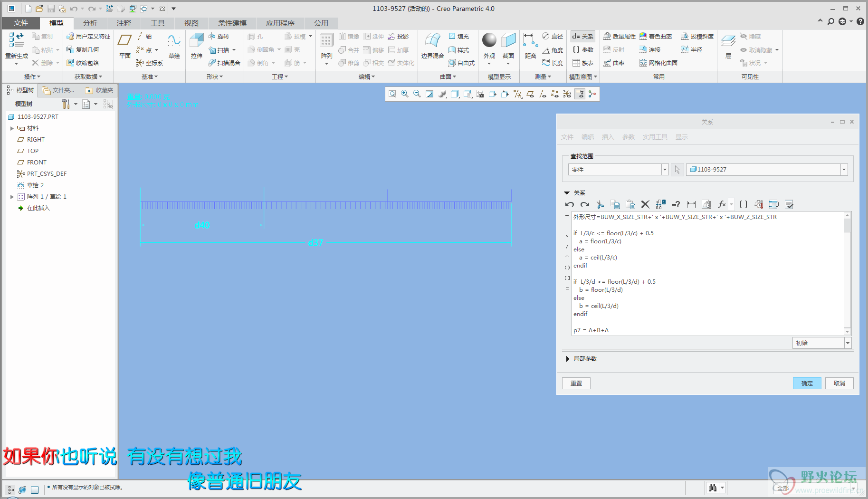Click the relations text editor scrollbar down arrow
The width and height of the screenshot is (868, 499).
click(x=847, y=331)
